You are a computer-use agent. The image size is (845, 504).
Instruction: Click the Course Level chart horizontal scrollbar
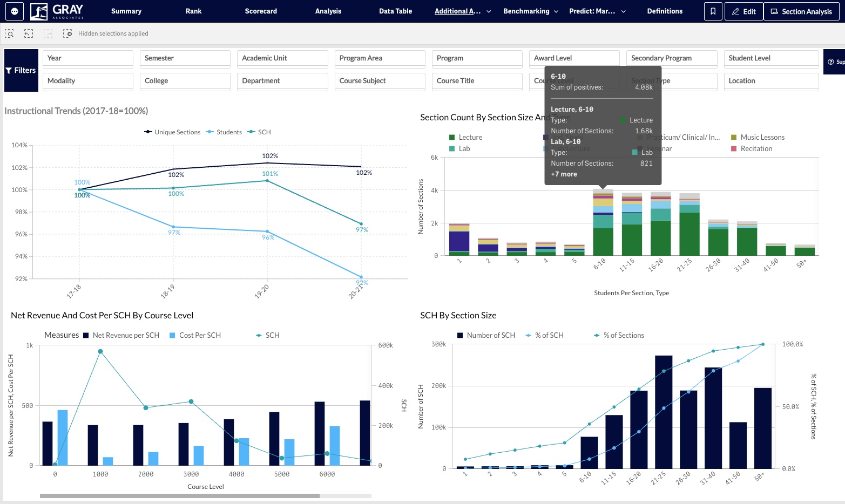[x=180, y=496]
